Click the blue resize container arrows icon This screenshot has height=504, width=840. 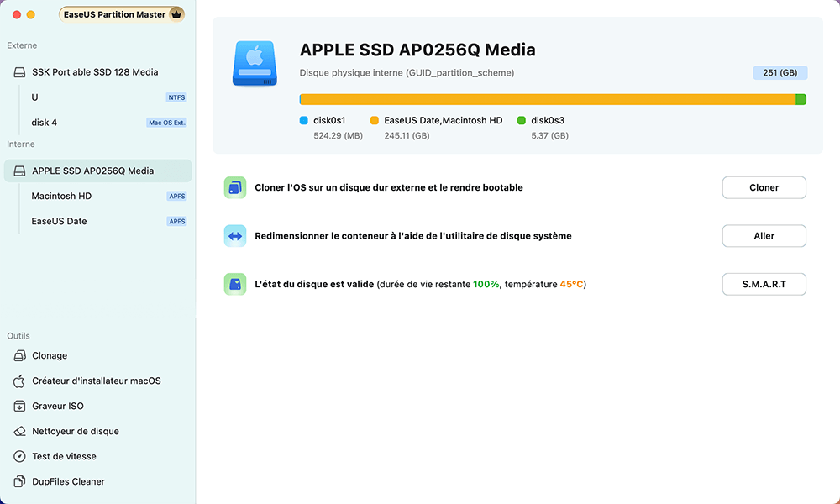coord(235,236)
